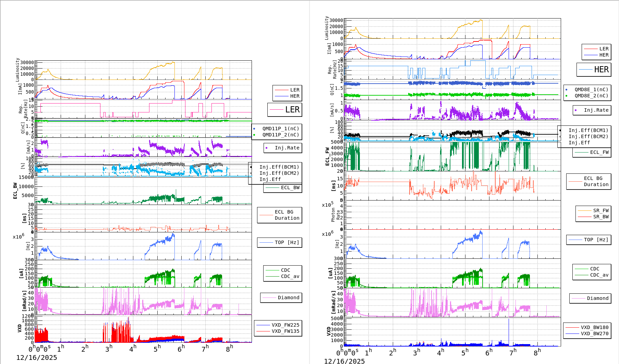Click the large HER legend box
619x364 pixels.
[x=594, y=70]
